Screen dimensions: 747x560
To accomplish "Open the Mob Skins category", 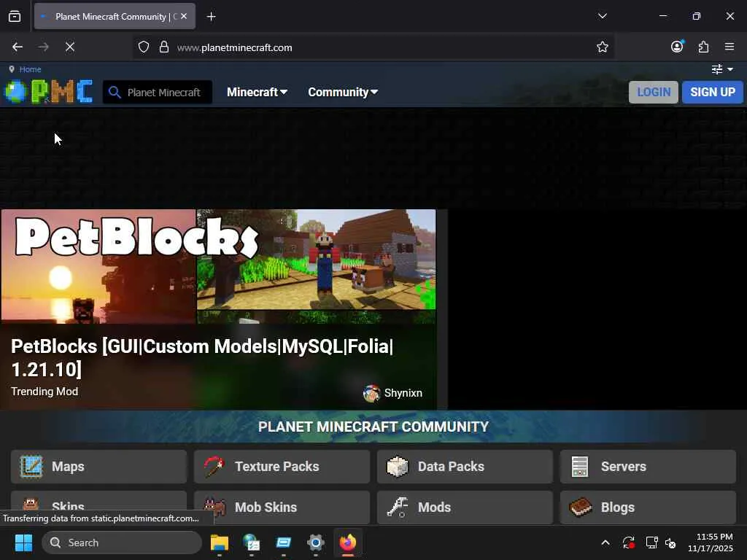I will click(282, 507).
